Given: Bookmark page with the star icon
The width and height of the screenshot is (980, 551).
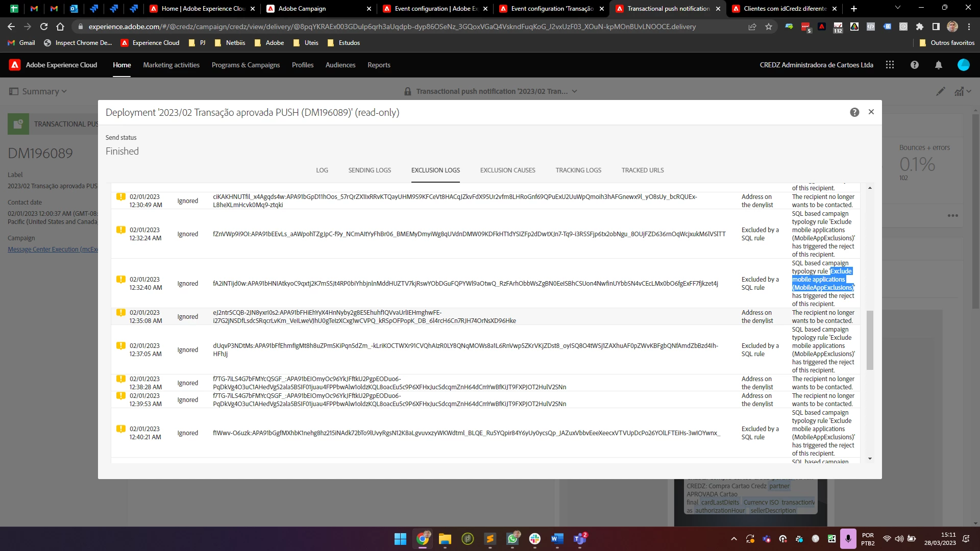Looking at the screenshot, I should tap(769, 27).
